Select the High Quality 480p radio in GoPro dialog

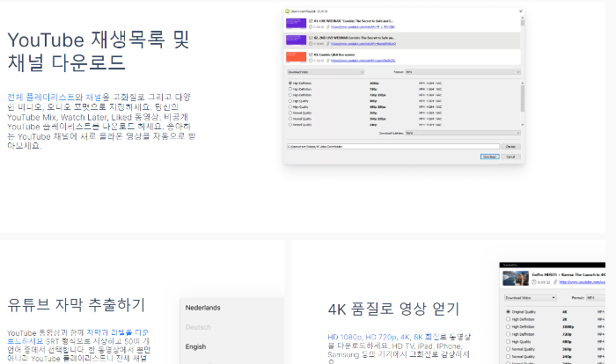point(508,342)
